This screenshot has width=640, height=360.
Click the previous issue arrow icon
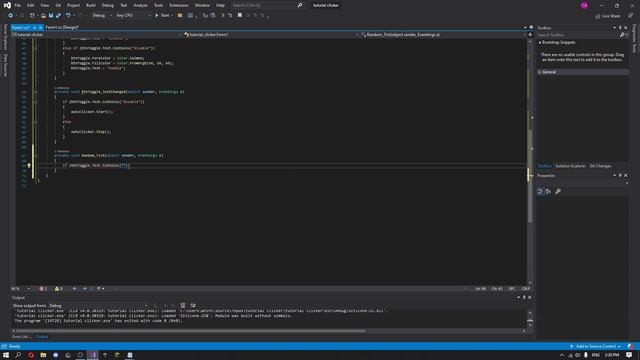tap(75, 289)
